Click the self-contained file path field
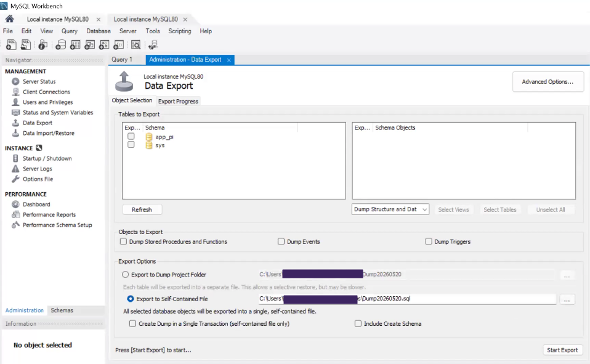This screenshot has width=590, height=364. coord(406,299)
